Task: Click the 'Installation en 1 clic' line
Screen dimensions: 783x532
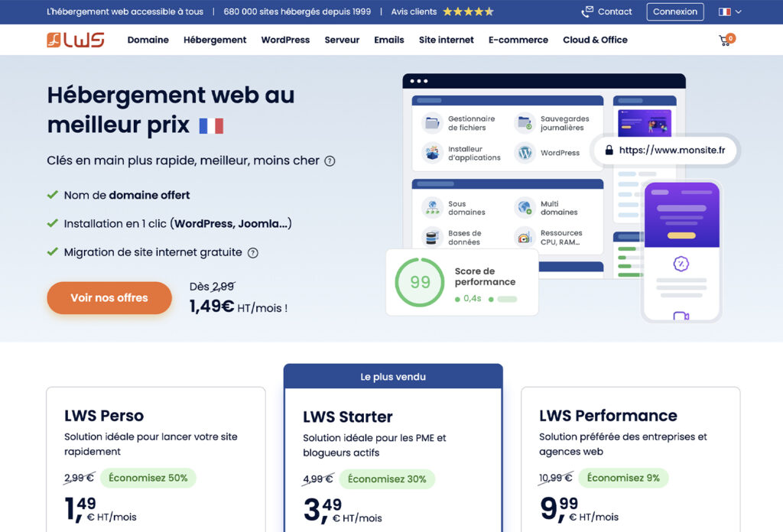Action: point(177,224)
